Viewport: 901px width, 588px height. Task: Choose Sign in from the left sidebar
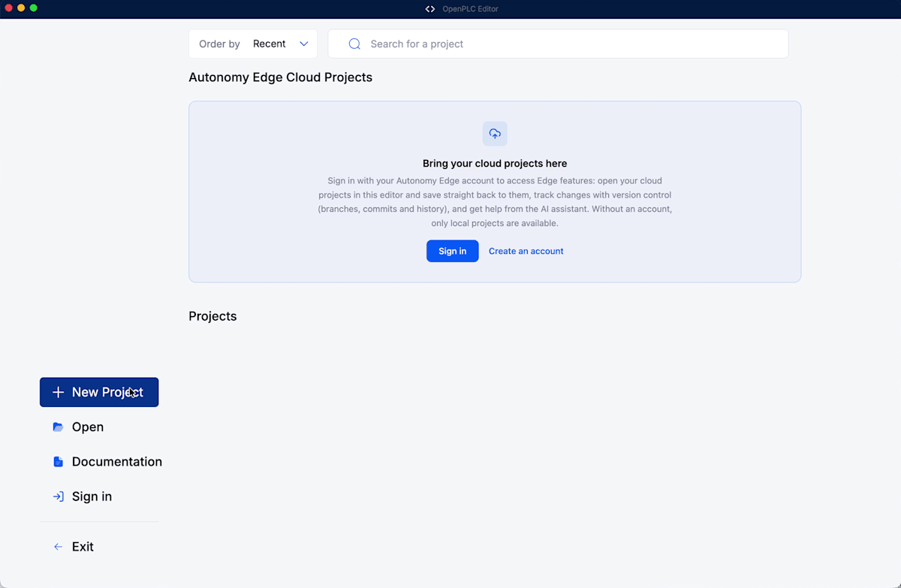[83, 496]
